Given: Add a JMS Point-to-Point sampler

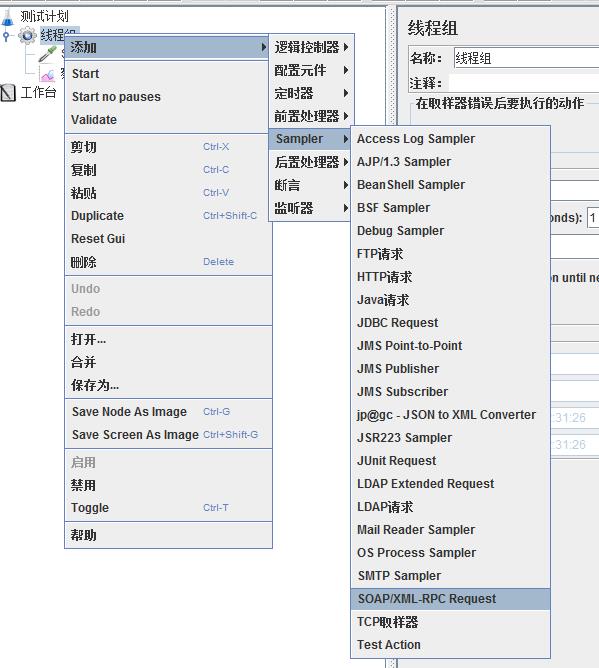Looking at the screenshot, I should (x=450, y=346).
